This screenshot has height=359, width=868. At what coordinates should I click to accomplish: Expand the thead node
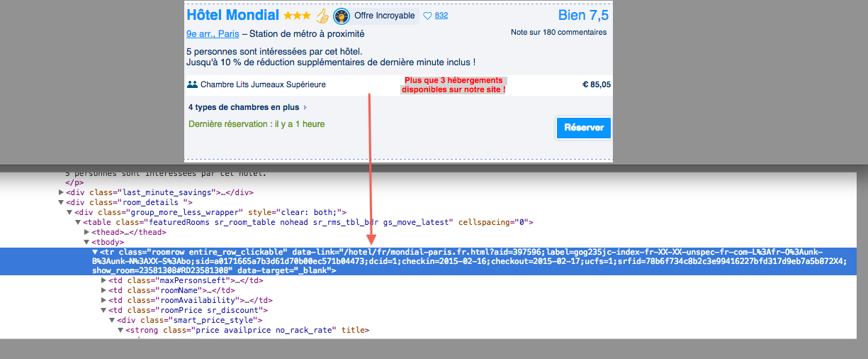(x=86, y=232)
